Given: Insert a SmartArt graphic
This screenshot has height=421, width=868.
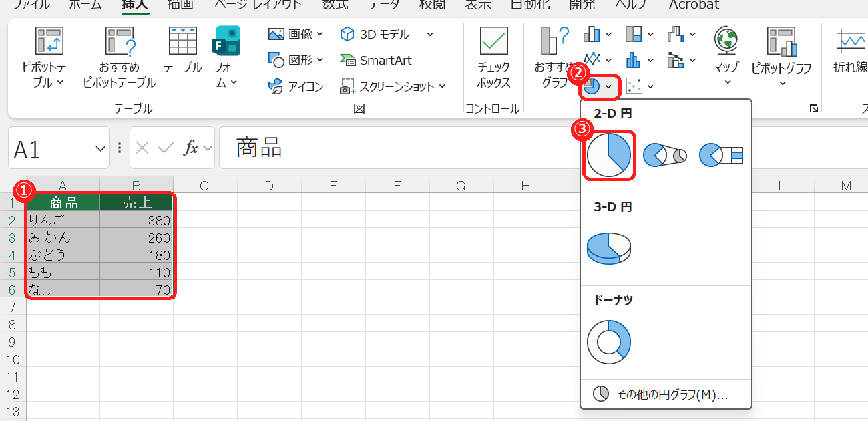Looking at the screenshot, I should [375, 60].
